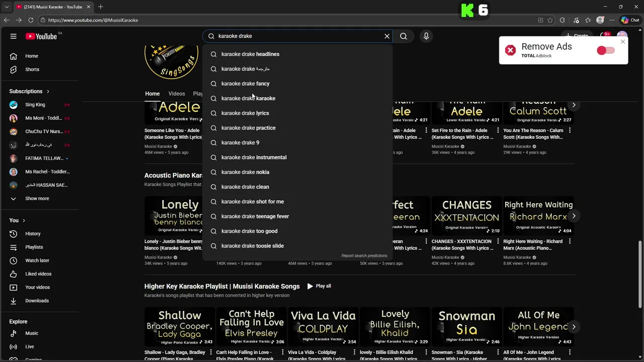This screenshot has width=644, height=362.
Task: Open All Of Me John Legend thumbnail
Action: (x=538, y=327)
